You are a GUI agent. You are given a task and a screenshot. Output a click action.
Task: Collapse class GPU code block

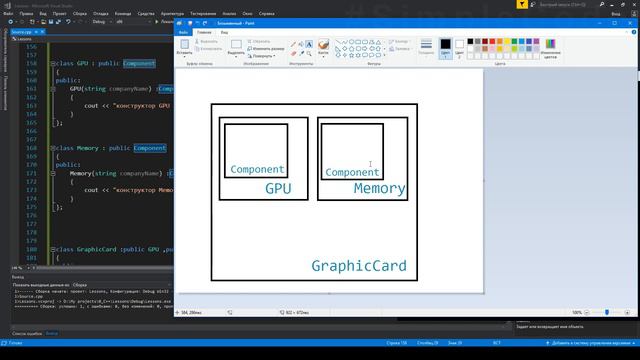tap(53, 64)
